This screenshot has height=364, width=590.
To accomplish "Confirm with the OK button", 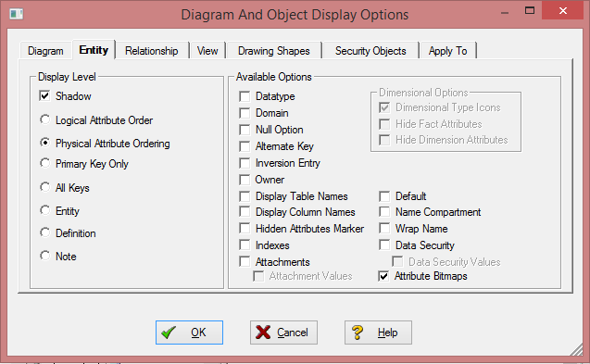I will coord(189,333).
